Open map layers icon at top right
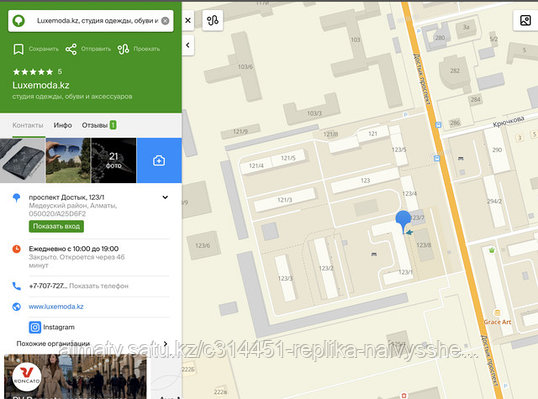 525,20
